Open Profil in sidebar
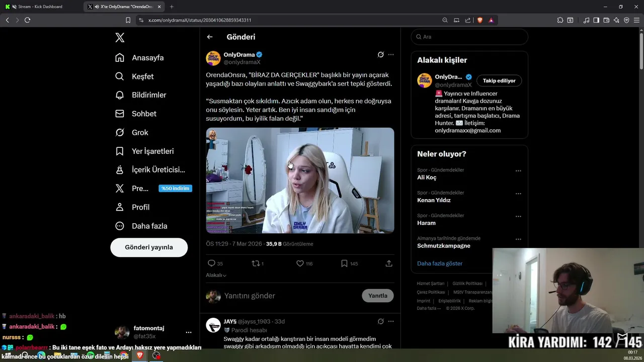 point(132,207)
